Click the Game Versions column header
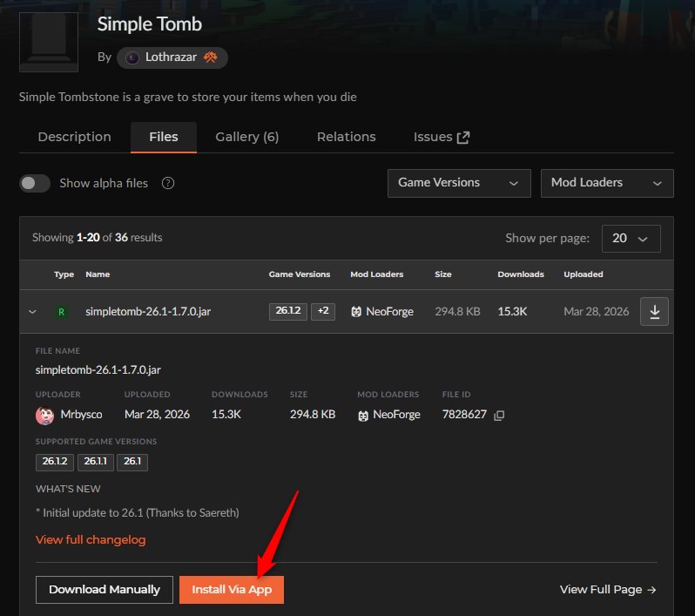Image resolution: width=695 pixels, height=616 pixels. point(300,274)
